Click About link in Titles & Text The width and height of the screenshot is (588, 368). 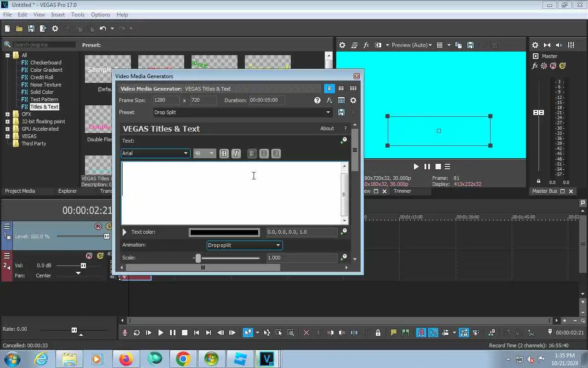point(327,129)
